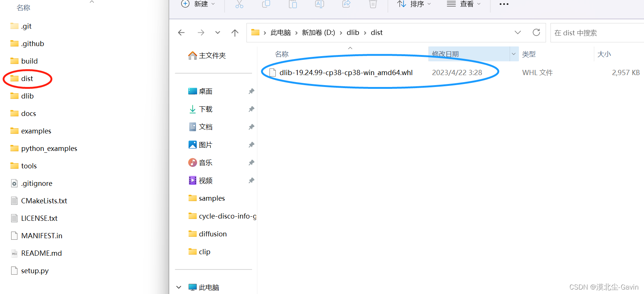Go up one folder level

pos(235,33)
